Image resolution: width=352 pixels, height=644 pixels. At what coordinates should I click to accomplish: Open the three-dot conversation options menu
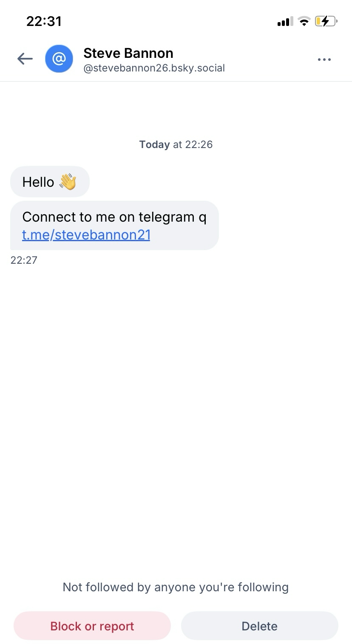tap(324, 60)
